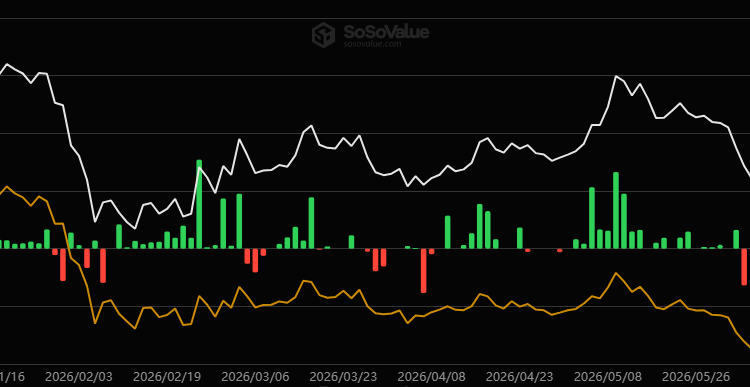Click the 2026/05/26 date label

click(x=696, y=376)
